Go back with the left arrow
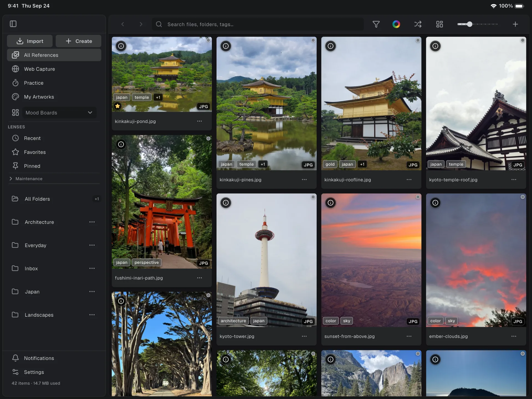532x399 pixels. coord(123,24)
